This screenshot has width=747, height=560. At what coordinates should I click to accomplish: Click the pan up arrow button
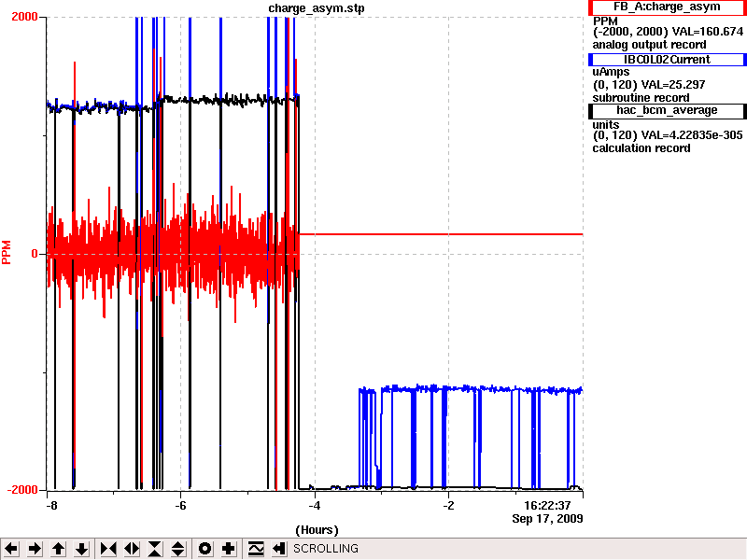pos(58,549)
